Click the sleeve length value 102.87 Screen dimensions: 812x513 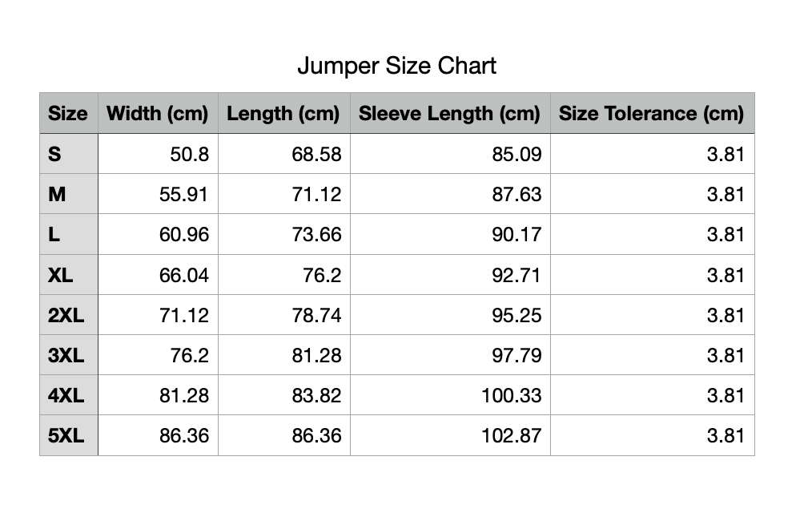pos(511,435)
